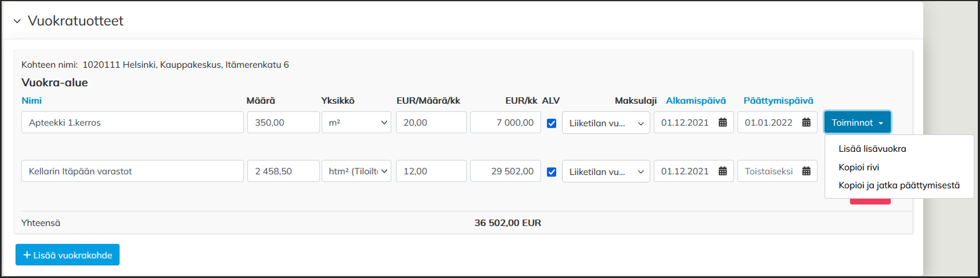Open calendar for Apteekki start date
Image resolution: width=980 pixels, height=278 pixels.
[722, 122]
